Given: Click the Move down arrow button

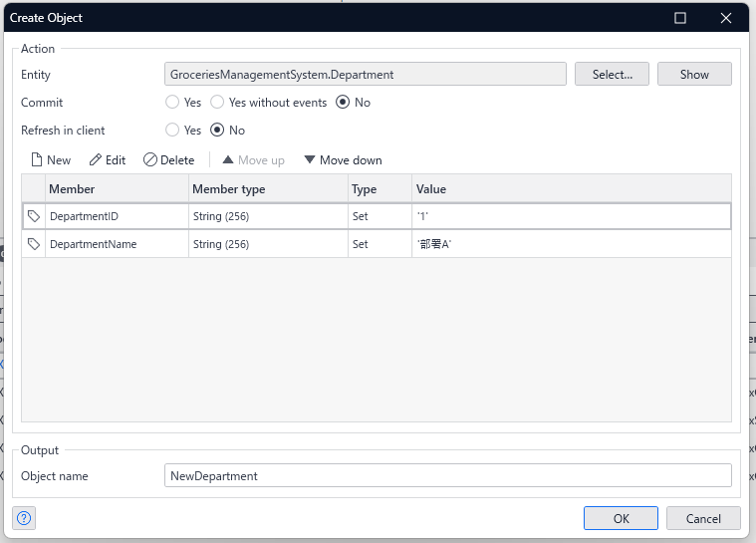Looking at the screenshot, I should coord(343,160).
